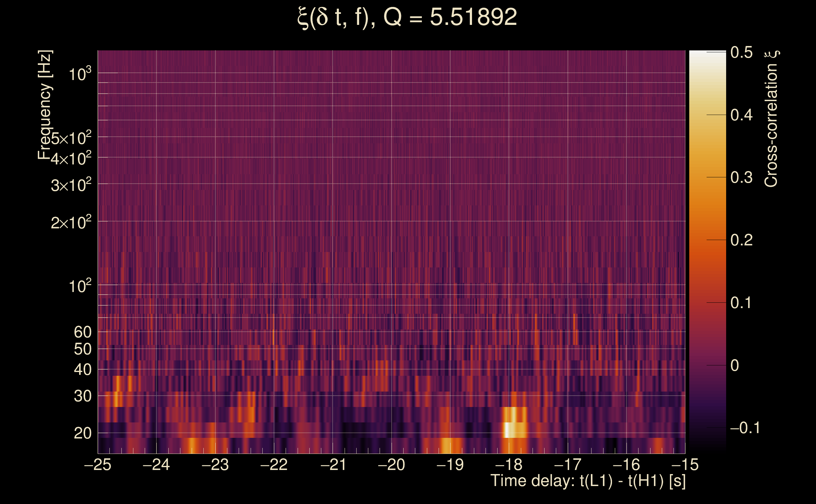
Task: Click the 0.4 label on the colorbar
Action: pyautogui.click(x=741, y=115)
